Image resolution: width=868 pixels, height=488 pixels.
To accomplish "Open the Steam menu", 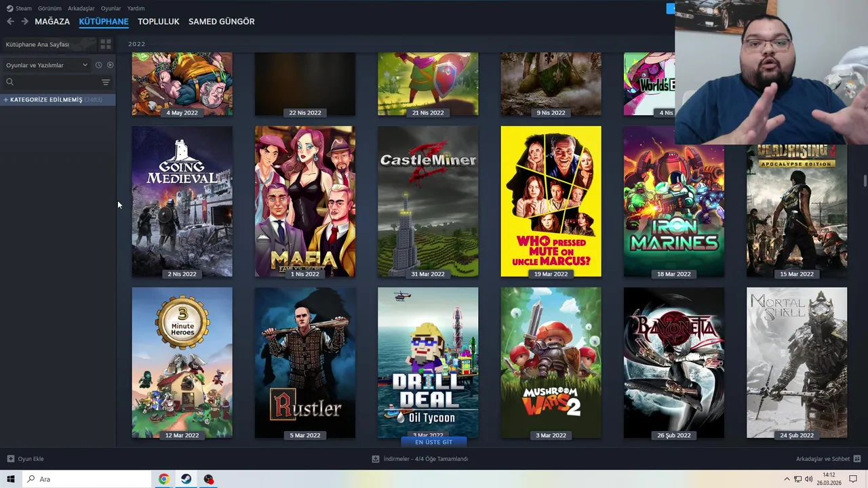I will (19, 8).
